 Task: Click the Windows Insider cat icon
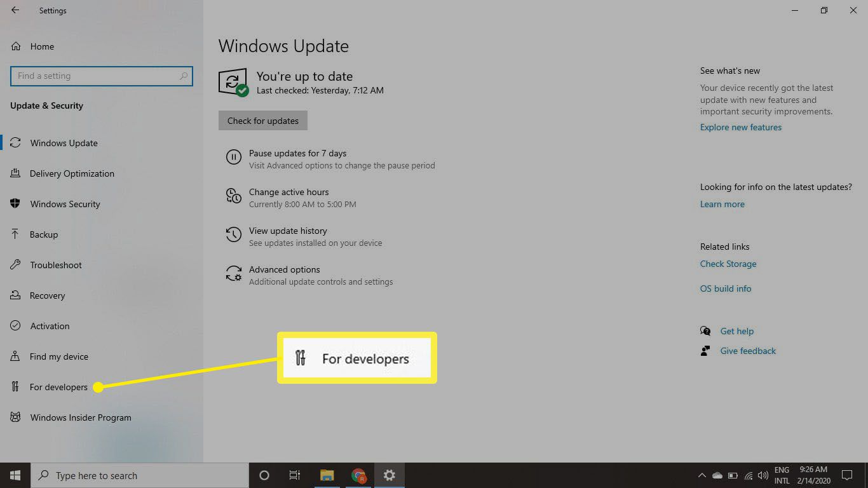(x=16, y=417)
